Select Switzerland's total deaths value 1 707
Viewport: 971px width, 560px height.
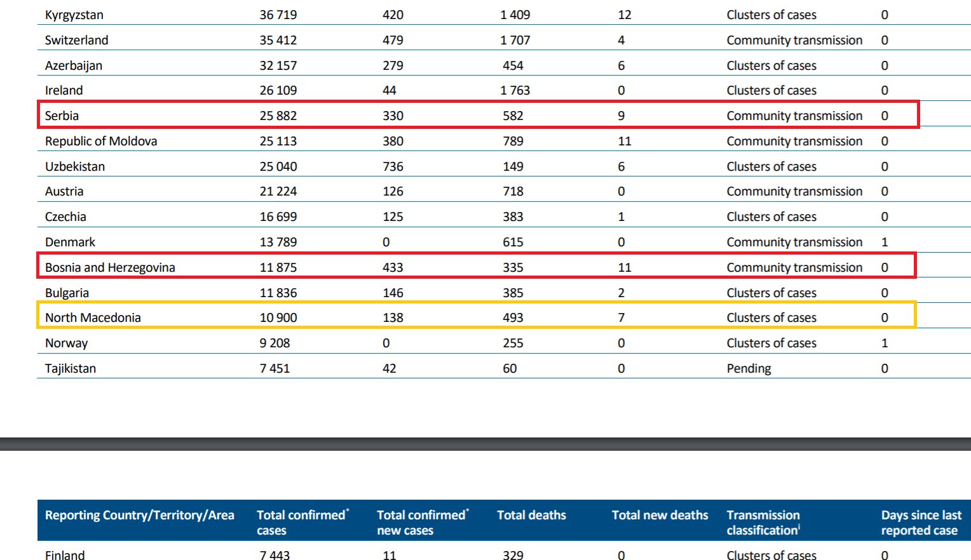tap(515, 40)
